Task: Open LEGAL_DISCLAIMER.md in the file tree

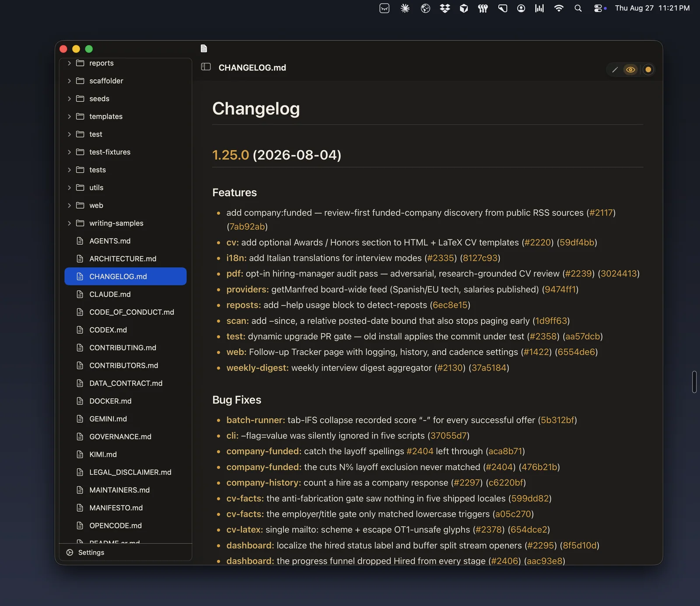Action: 126,472
